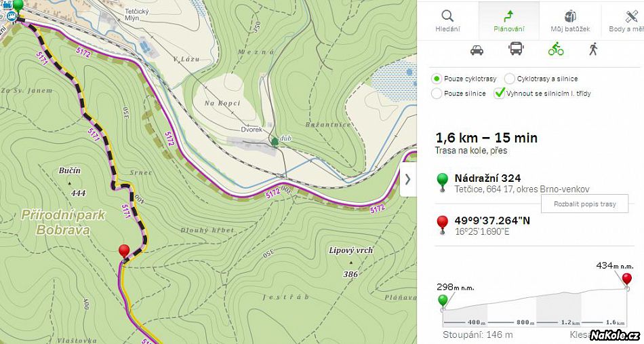Open the Můj batůžek tab
644x344 pixels.
click(570, 21)
